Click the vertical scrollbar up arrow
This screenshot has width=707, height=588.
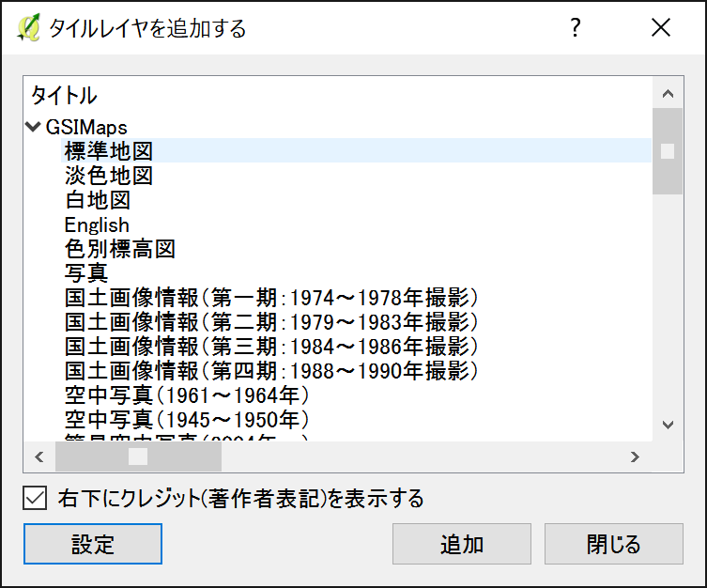668,93
